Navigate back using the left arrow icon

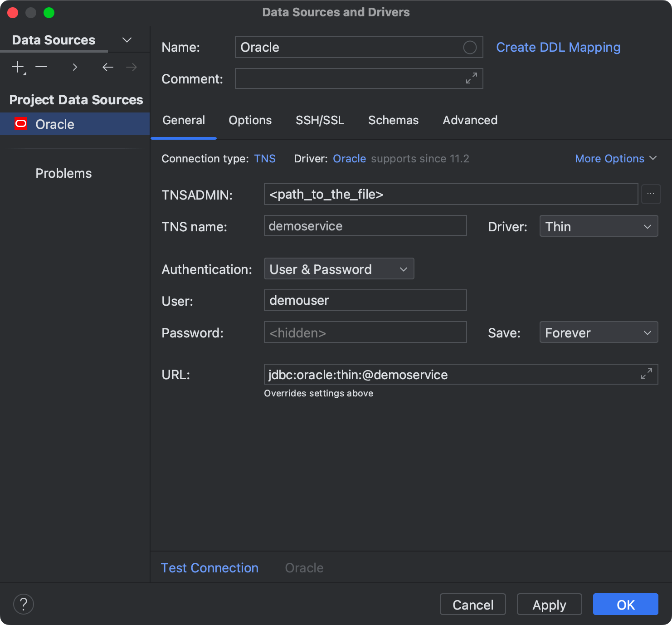[108, 67]
